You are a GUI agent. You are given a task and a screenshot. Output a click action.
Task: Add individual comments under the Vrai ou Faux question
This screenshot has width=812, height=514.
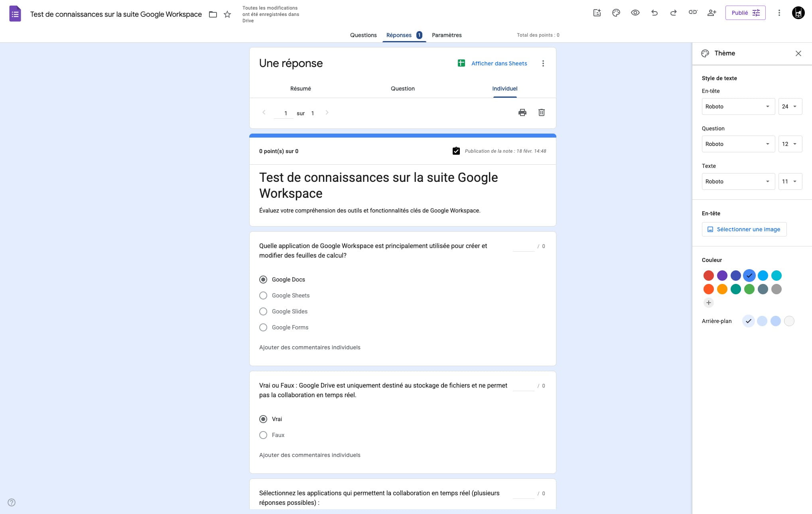[310, 455]
